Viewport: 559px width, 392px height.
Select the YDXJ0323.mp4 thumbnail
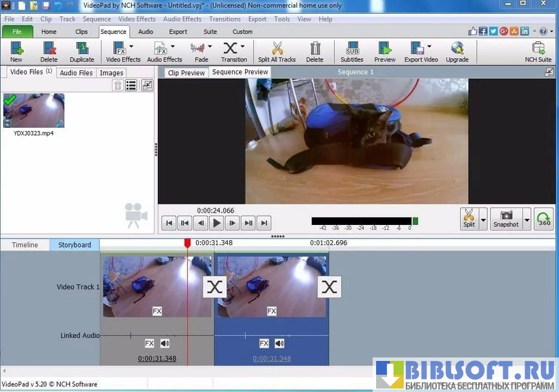click(34, 110)
